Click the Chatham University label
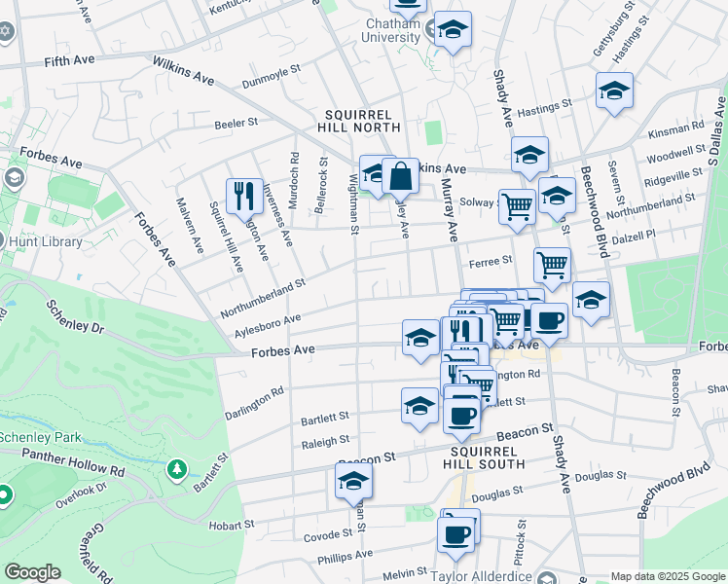Screen dimensions: 728x584 click(391, 30)
